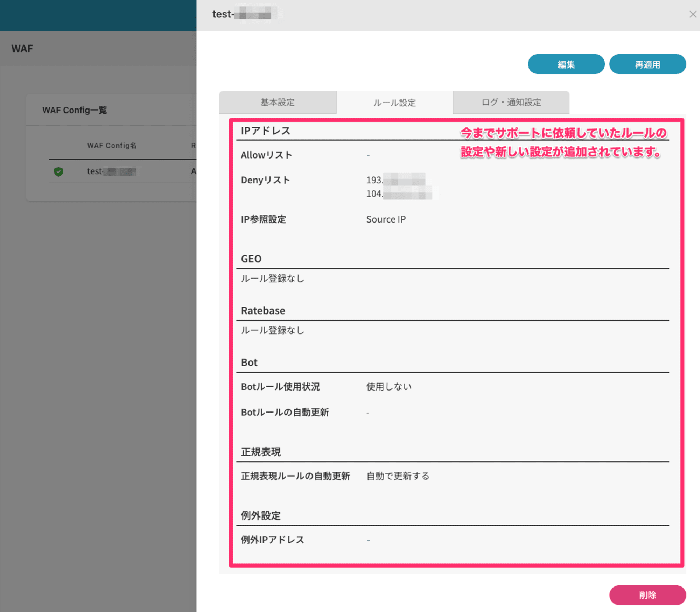
Task: Click the Source IP value
Action: [x=386, y=219]
